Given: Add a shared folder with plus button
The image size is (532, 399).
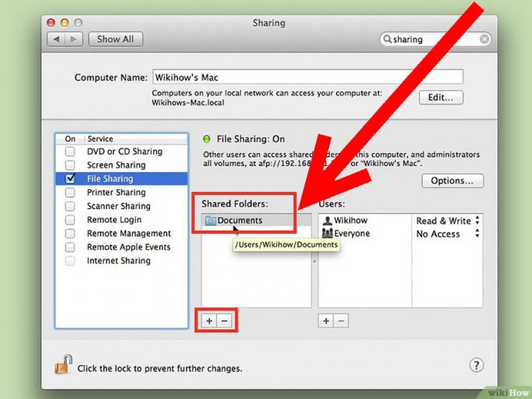Looking at the screenshot, I should coord(209,321).
